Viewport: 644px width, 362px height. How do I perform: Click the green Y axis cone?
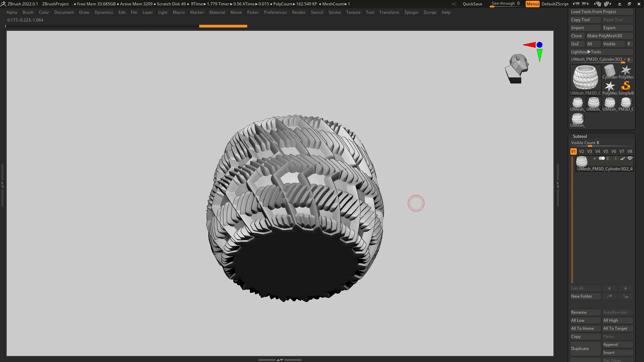coord(539,55)
